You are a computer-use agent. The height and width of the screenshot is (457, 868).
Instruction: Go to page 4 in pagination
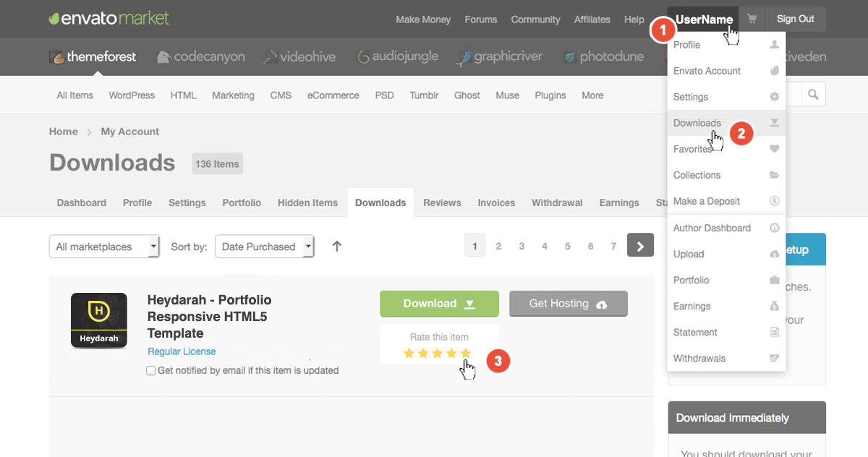[544, 246]
